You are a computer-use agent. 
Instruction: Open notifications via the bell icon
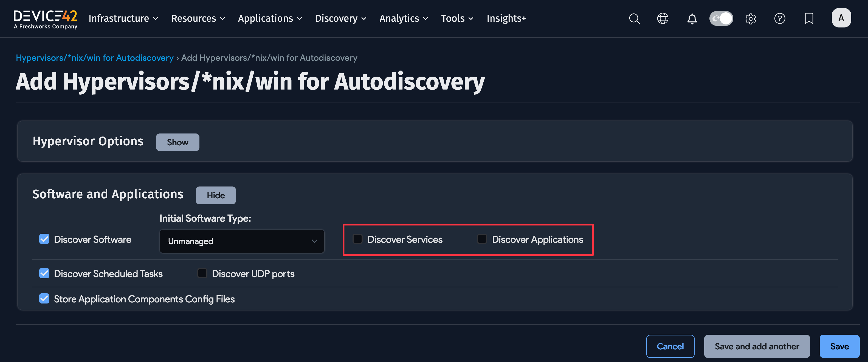click(692, 19)
